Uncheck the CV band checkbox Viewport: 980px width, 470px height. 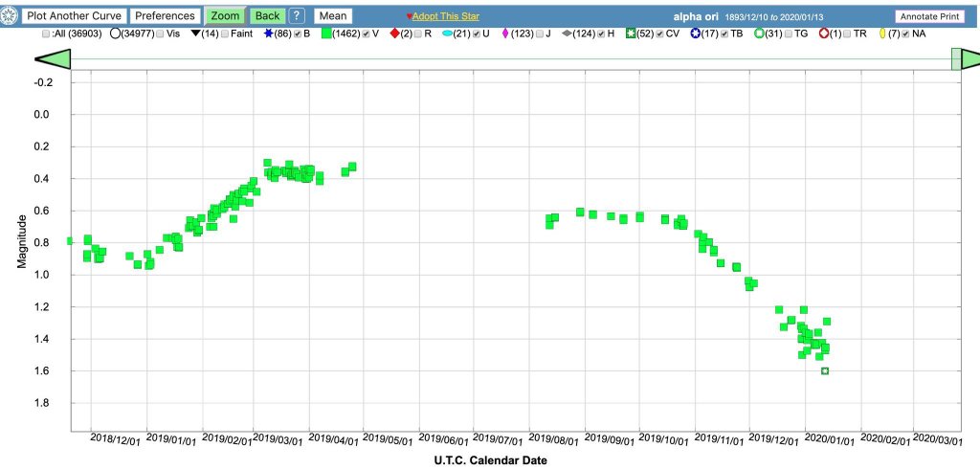pyautogui.click(x=660, y=34)
